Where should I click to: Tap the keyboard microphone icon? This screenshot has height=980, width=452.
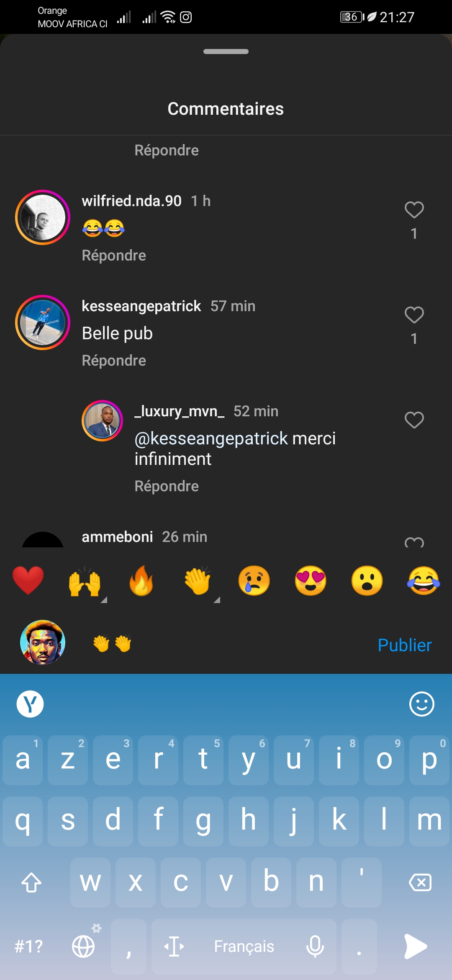315,946
